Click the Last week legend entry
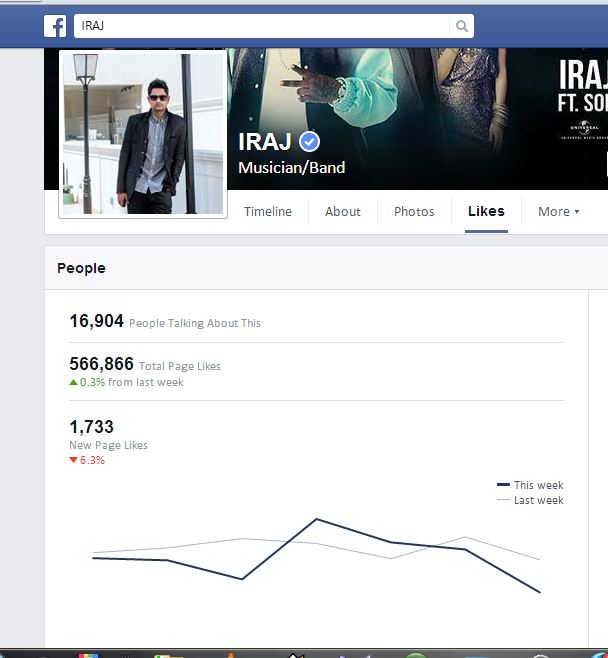The image size is (608, 658). click(530, 500)
